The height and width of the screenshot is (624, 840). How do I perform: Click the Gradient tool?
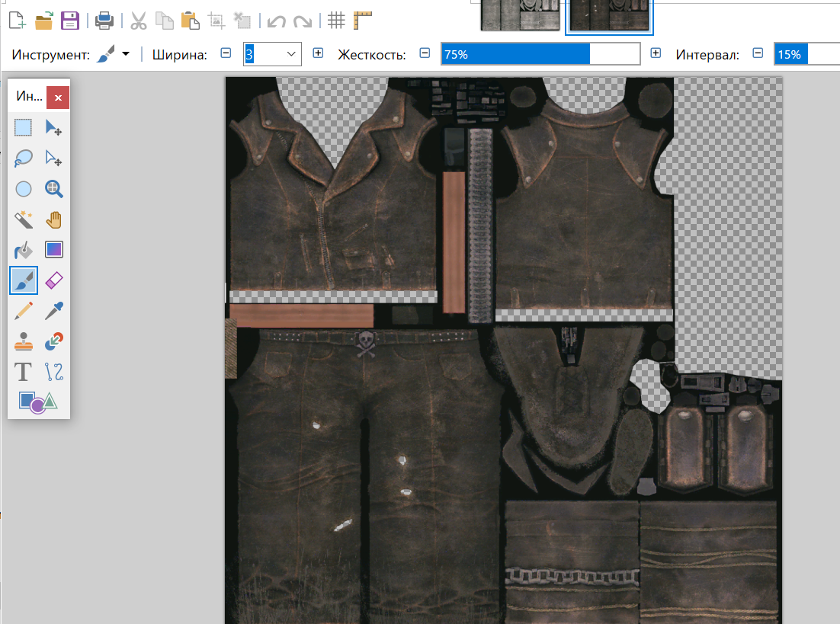[x=53, y=250]
